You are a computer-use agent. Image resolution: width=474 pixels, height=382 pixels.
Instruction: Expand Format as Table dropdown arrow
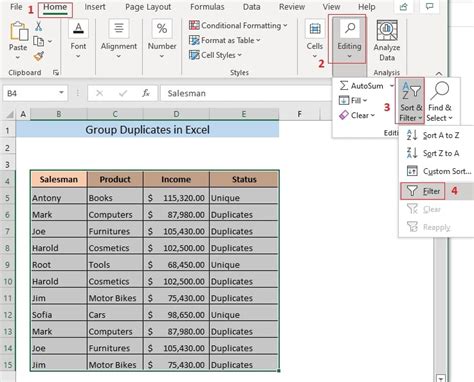pyautogui.click(x=258, y=40)
